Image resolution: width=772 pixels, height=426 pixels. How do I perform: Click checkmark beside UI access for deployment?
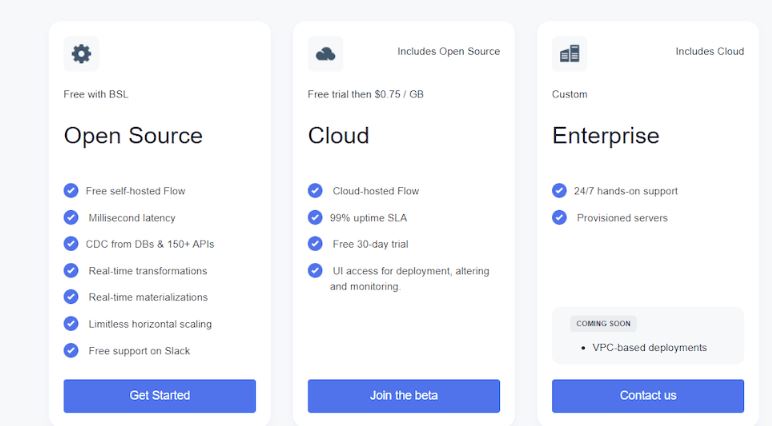coord(315,270)
